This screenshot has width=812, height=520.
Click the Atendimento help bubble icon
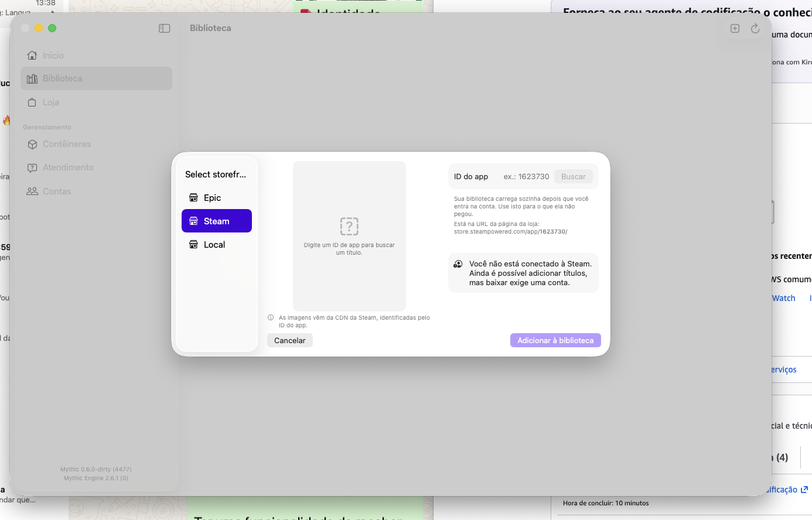(32, 168)
